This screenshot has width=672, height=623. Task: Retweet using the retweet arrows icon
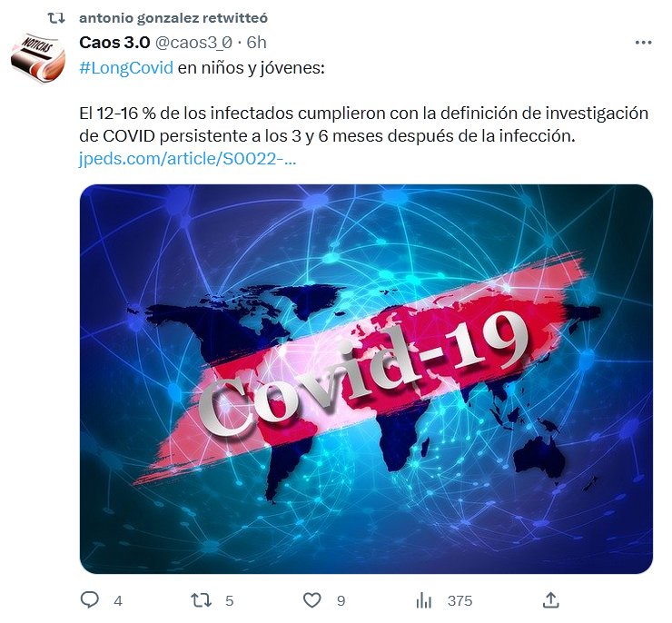(201, 600)
